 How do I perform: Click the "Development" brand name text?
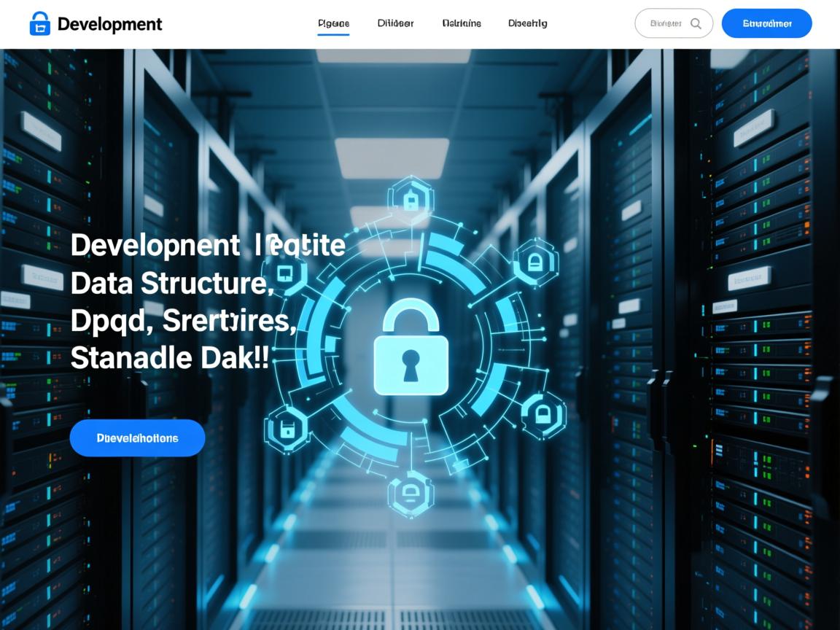(109, 24)
